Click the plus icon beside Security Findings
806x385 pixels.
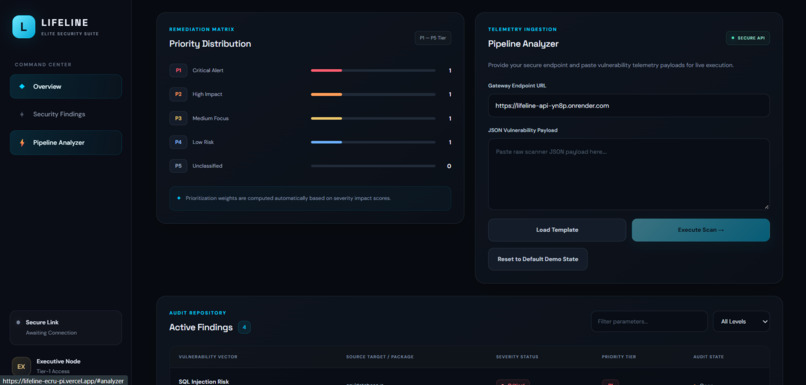pos(22,115)
